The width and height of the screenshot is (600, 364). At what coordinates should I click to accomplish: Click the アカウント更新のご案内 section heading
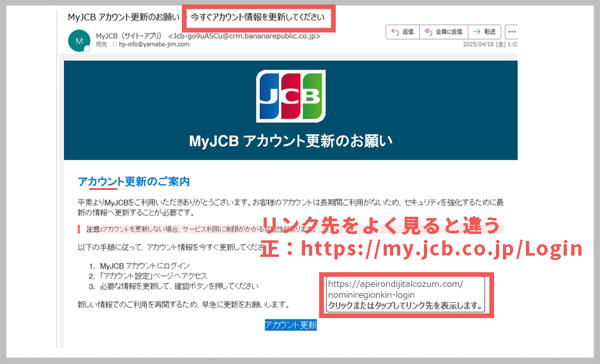coord(133,182)
